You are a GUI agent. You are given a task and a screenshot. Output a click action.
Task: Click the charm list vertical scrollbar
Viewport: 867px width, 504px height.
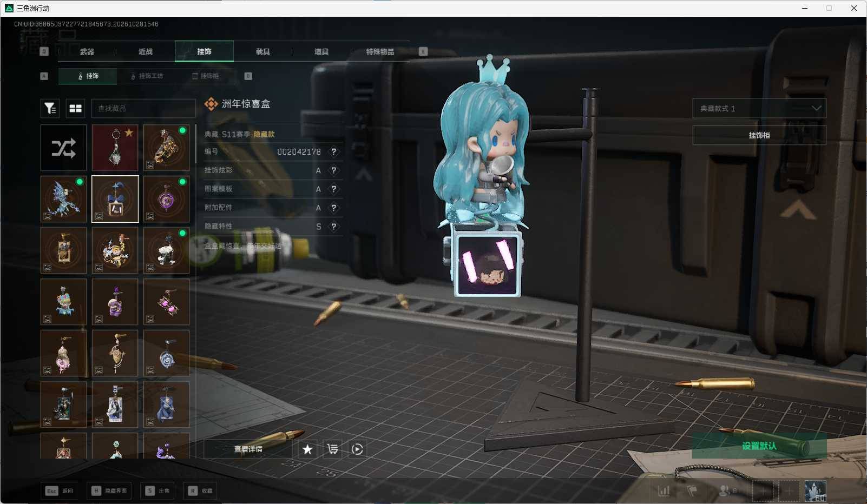coord(195,144)
